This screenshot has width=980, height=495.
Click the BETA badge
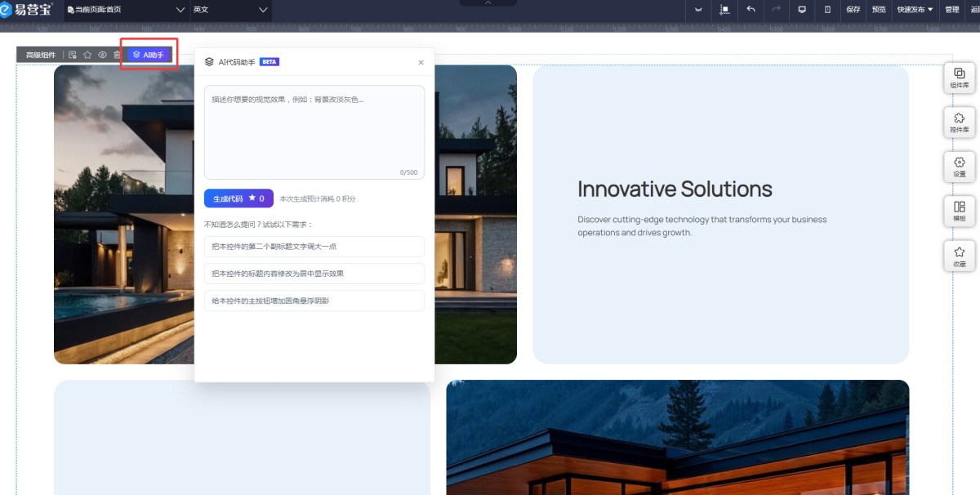[269, 62]
